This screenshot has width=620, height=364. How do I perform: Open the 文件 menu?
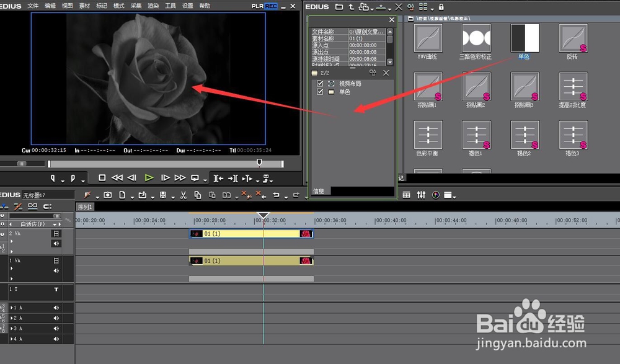[x=33, y=6]
